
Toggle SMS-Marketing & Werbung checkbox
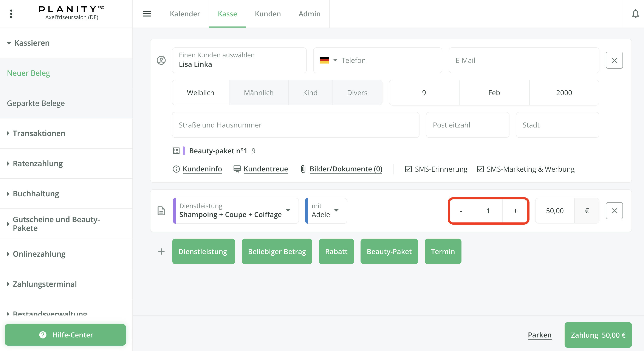click(480, 169)
